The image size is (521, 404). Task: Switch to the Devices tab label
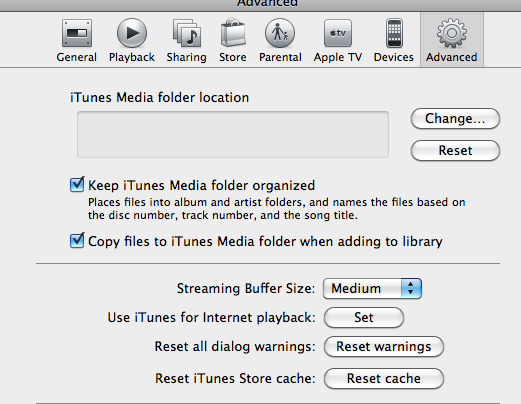(x=394, y=57)
